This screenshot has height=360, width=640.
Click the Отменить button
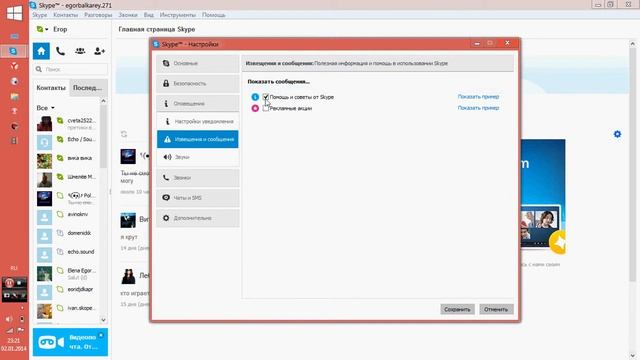(x=496, y=309)
